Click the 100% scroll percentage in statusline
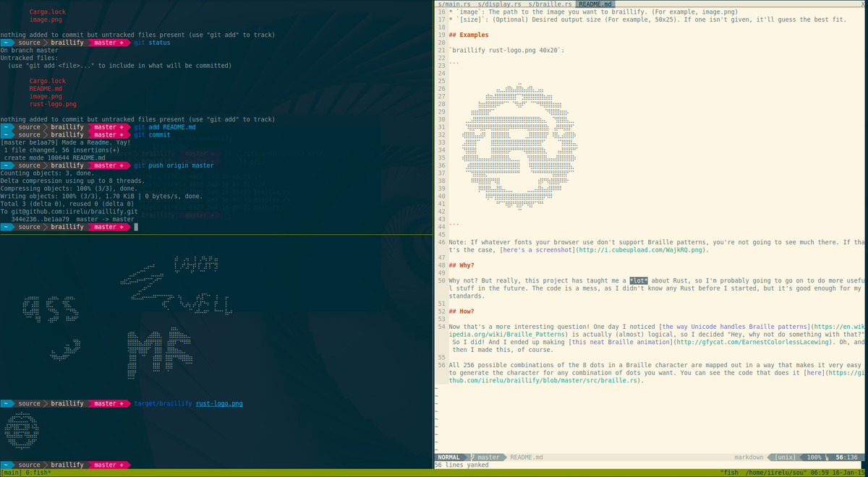Screen dimensions: 868x477 (x=814, y=457)
